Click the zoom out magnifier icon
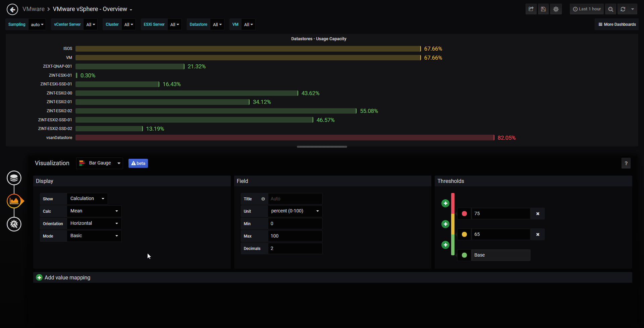 point(611,9)
